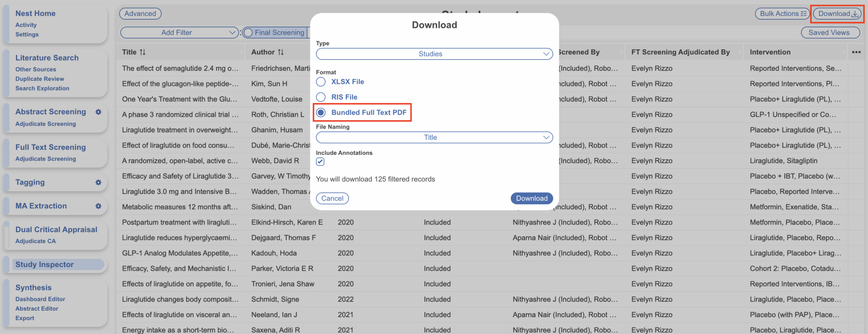Open the column options ellipsis menu
The image size is (868, 334).
tap(856, 52)
